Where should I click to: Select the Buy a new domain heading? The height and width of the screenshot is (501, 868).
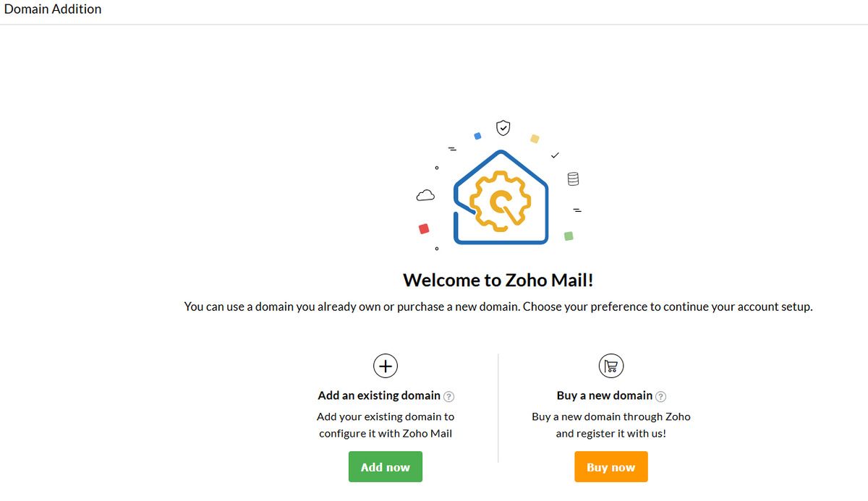606,395
